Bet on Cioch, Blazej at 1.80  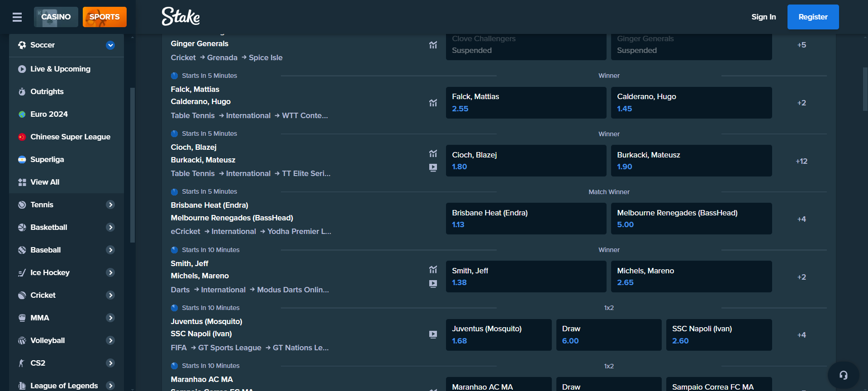(x=526, y=161)
